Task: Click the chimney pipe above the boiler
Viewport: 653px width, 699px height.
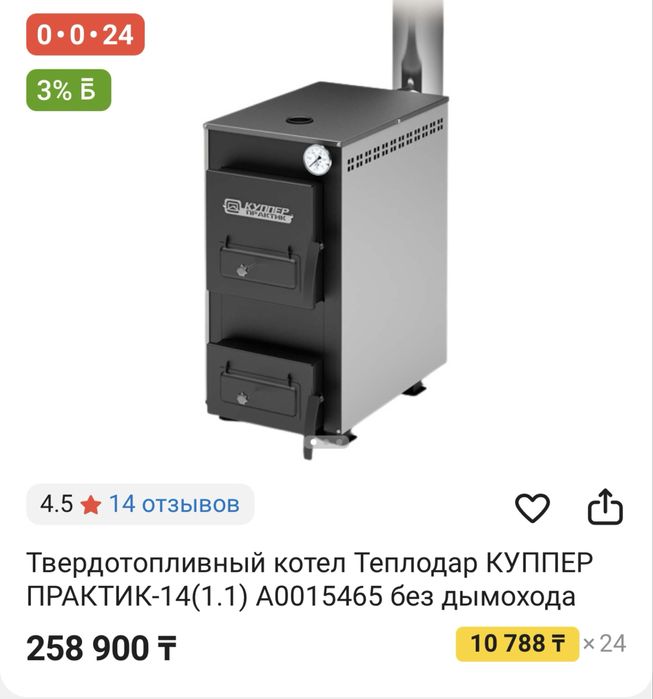Action: pyautogui.click(x=417, y=45)
